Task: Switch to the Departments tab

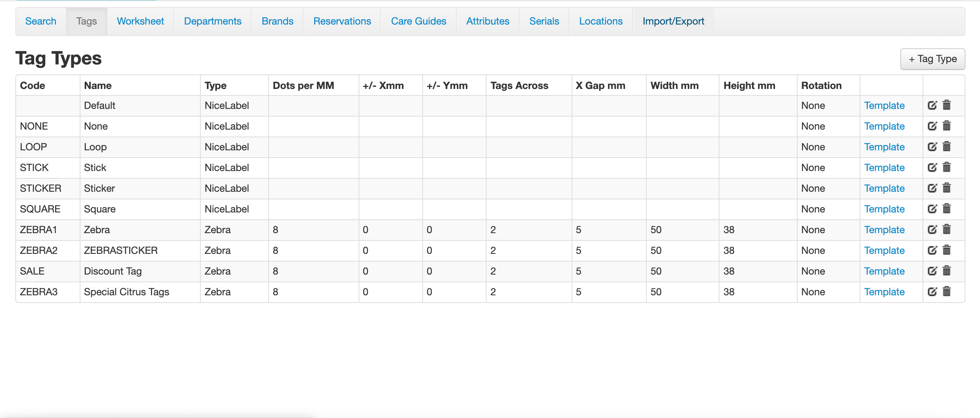Action: click(213, 21)
